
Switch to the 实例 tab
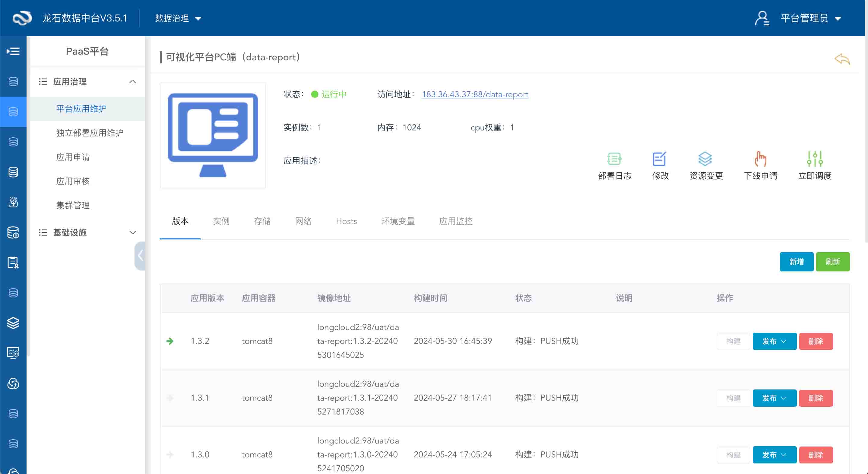(x=221, y=221)
